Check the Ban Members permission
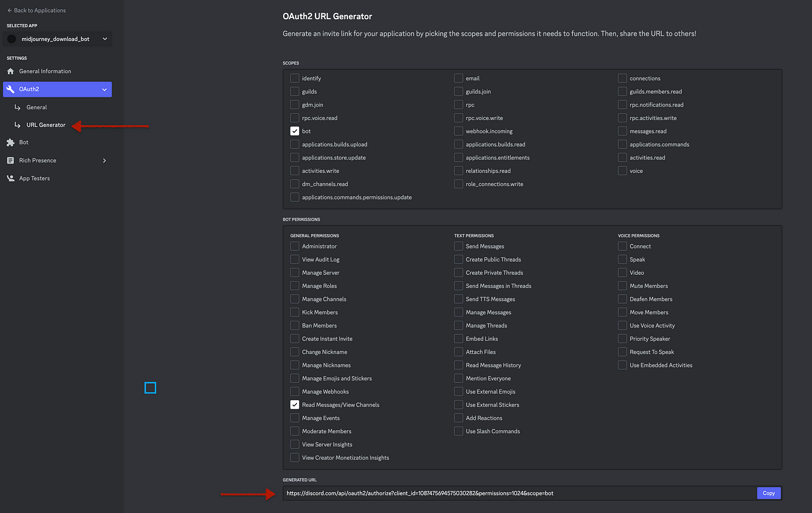The image size is (812, 513). [295, 326]
